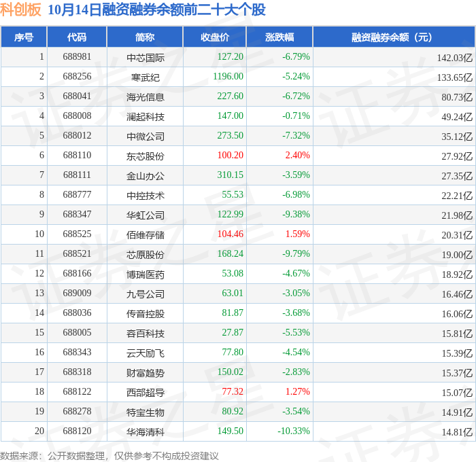Select stock name 特宝生物
Screen dimensions: 476x462
(x=146, y=412)
